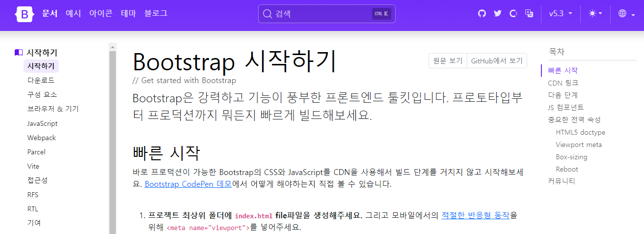644x234 pixels.
Task: Click the Bootstrap 시작하기 page title
Action: [235, 61]
